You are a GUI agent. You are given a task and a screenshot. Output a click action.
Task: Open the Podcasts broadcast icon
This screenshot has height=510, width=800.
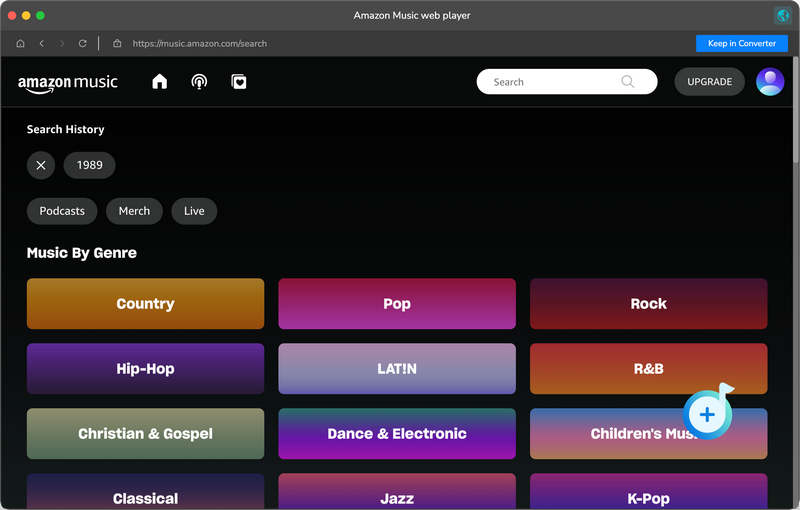(x=199, y=82)
